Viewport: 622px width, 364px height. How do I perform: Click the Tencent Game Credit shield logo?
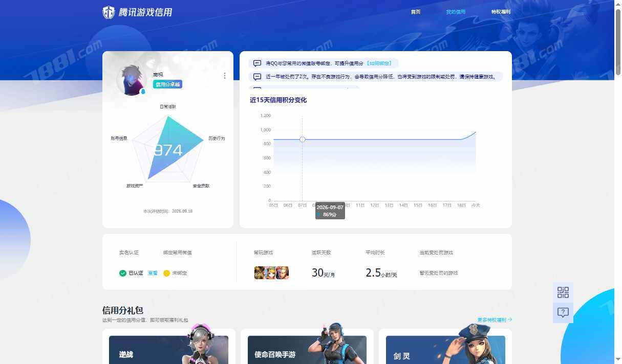pyautogui.click(x=109, y=12)
